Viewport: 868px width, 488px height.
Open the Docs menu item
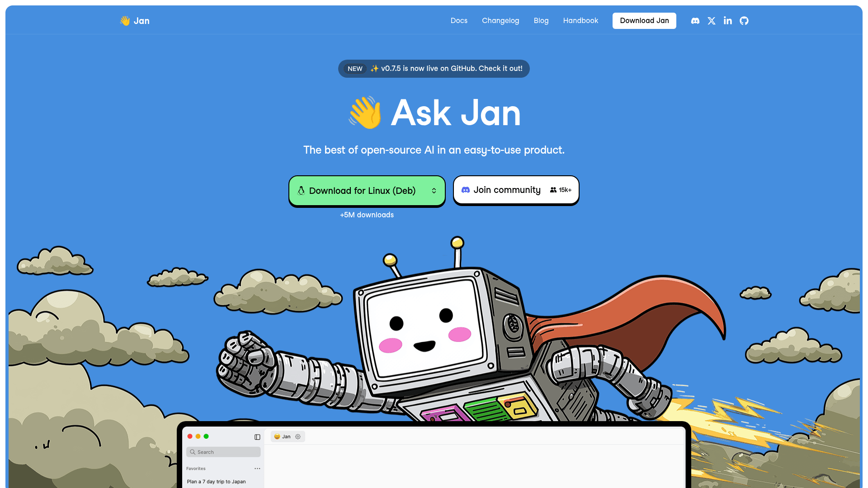pos(459,21)
